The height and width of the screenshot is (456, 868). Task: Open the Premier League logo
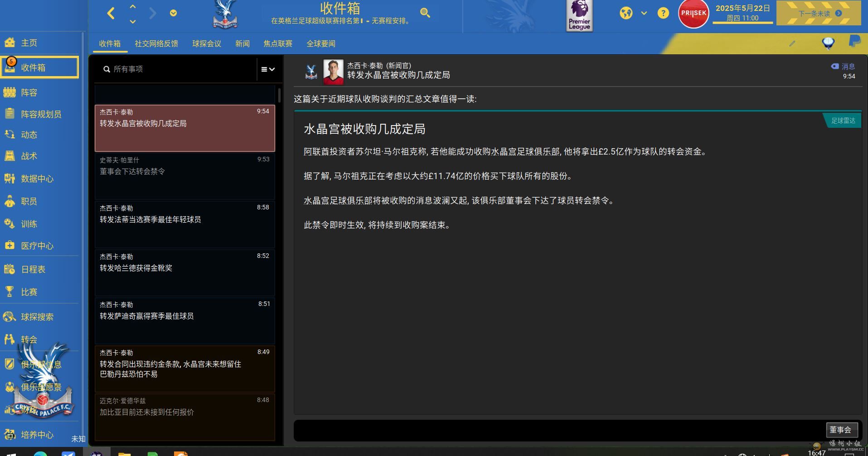click(579, 15)
